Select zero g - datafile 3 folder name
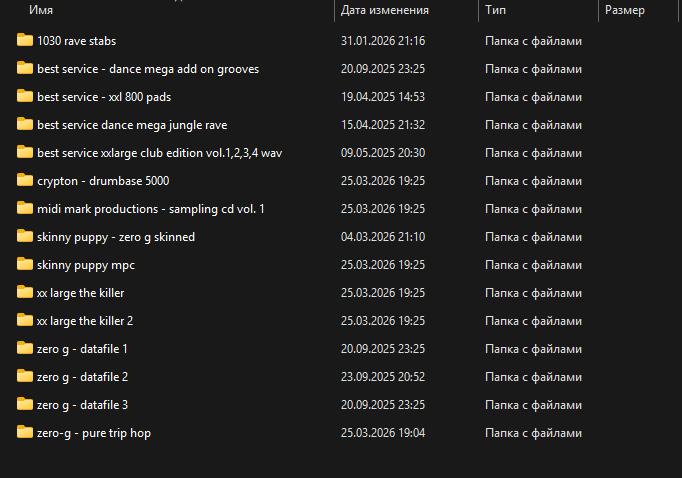The height and width of the screenshot is (478, 682). 82,405
